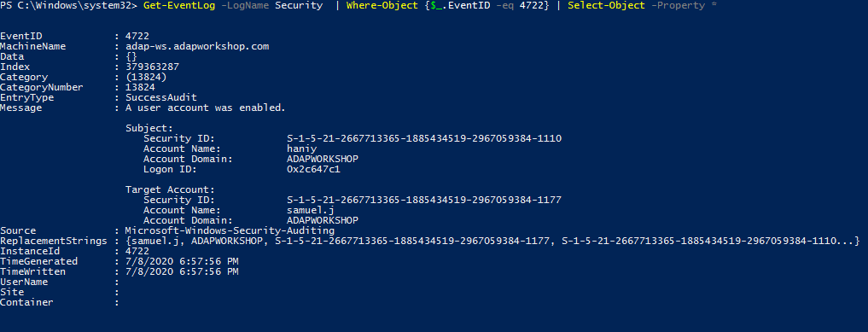Click the Target Security ID ending 1177
Screen dimensions: 868x332
click(424, 200)
